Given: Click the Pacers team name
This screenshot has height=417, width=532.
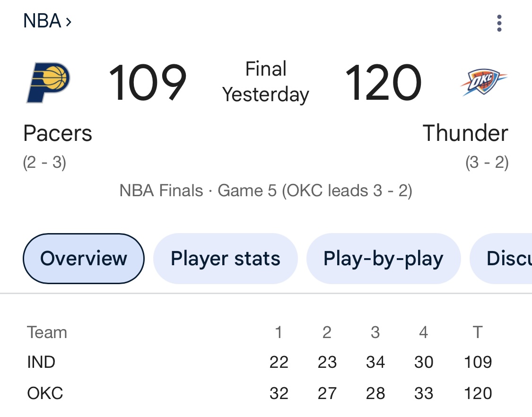Looking at the screenshot, I should pos(58,133).
